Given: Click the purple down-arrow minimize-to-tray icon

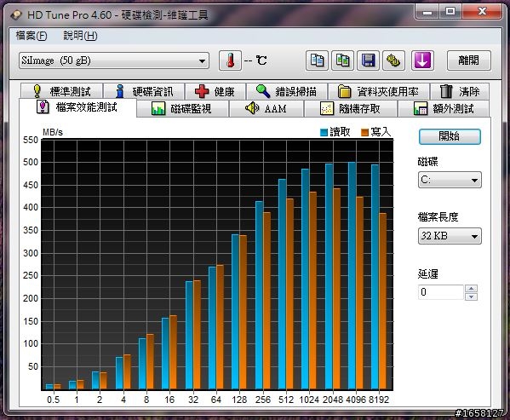Looking at the screenshot, I should click(x=422, y=60).
